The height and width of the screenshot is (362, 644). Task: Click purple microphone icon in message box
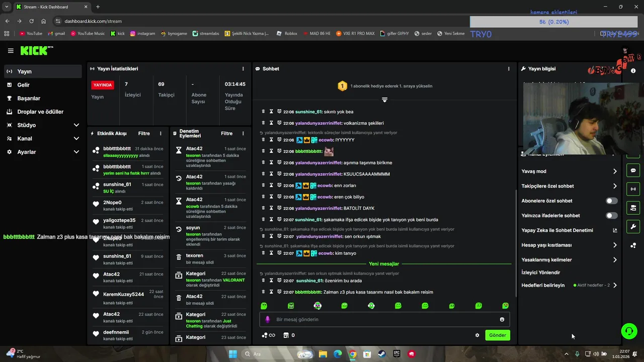(x=268, y=320)
